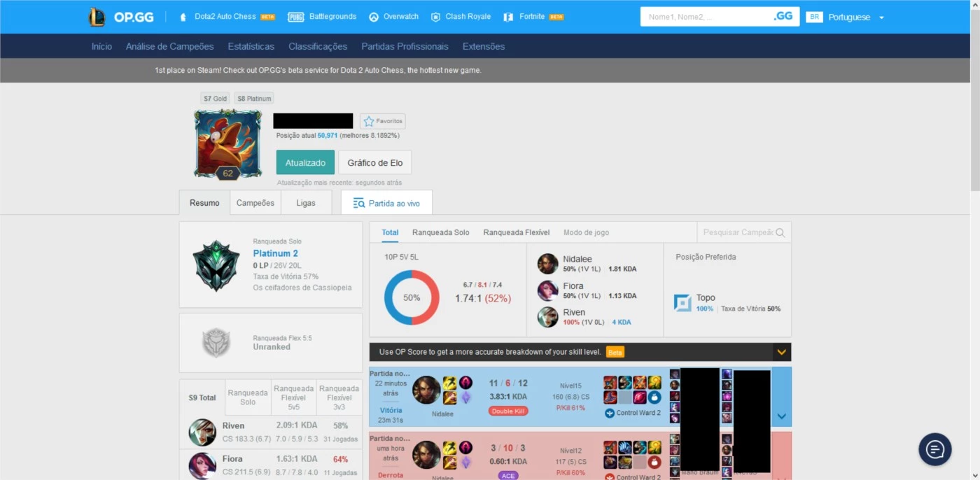Click the ladder rank 50,971 link
Screen dimensions: 980x480
[x=328, y=136]
